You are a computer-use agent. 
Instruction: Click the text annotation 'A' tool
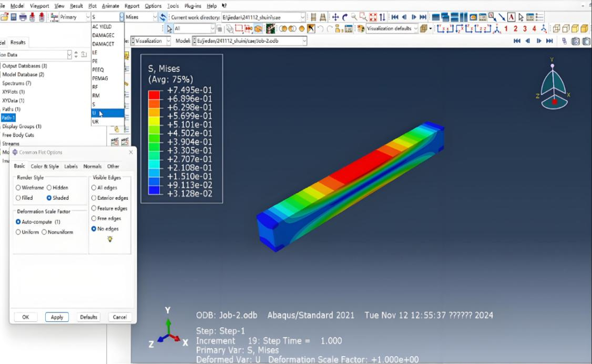tap(511, 17)
